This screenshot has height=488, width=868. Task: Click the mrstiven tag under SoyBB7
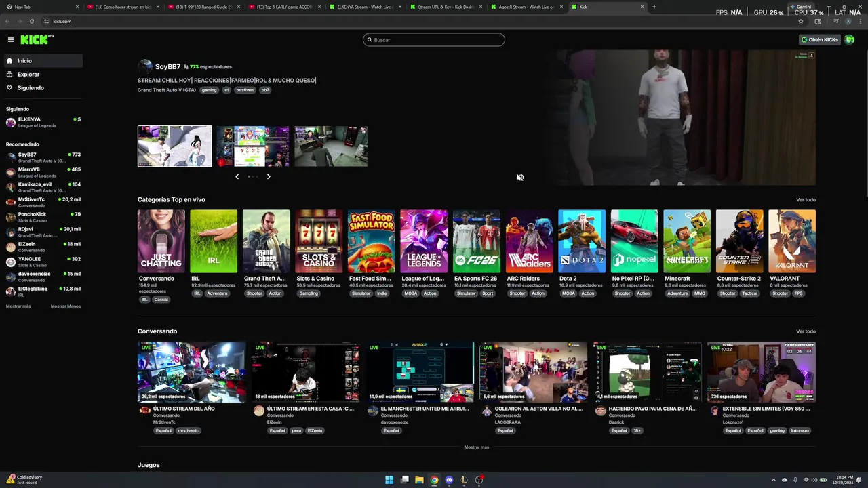click(245, 90)
